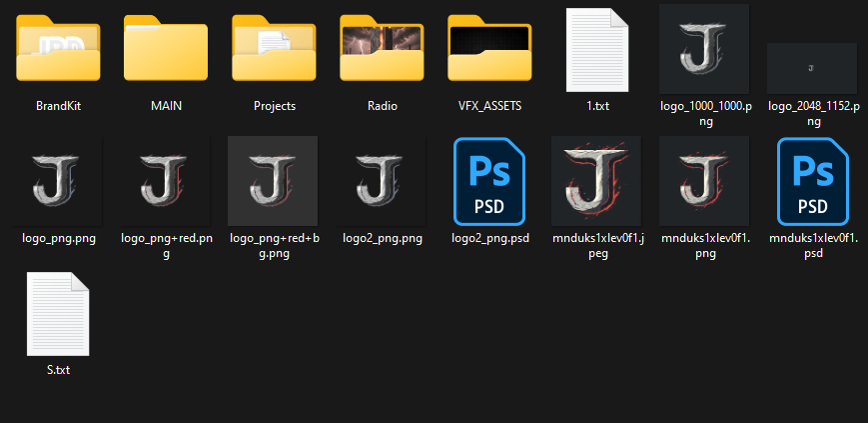868x423 pixels.
Task: Select the logo_1000_1000.png thumbnail
Action: (x=704, y=49)
